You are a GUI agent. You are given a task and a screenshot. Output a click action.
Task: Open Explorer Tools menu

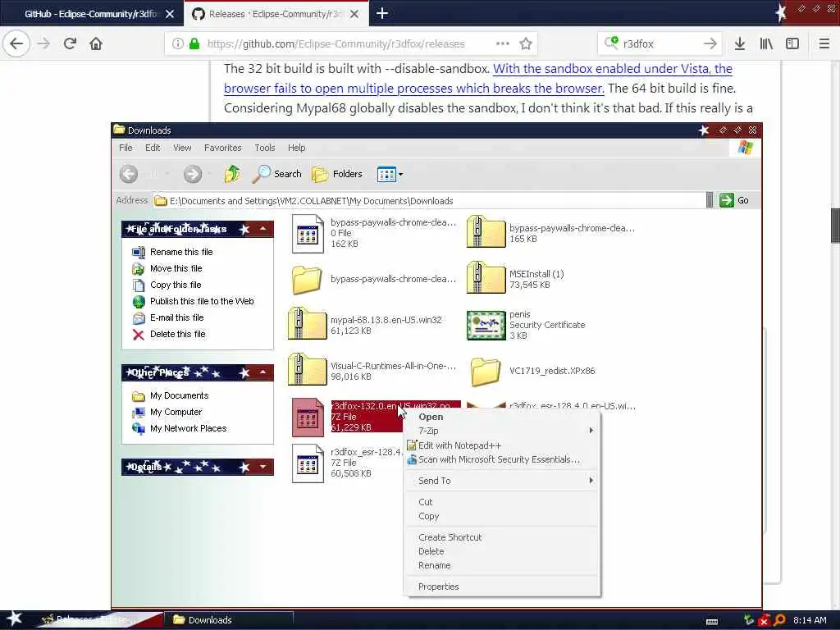[265, 148]
